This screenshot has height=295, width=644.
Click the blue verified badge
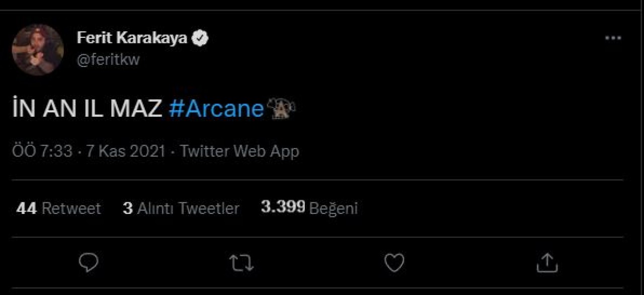pyautogui.click(x=201, y=38)
